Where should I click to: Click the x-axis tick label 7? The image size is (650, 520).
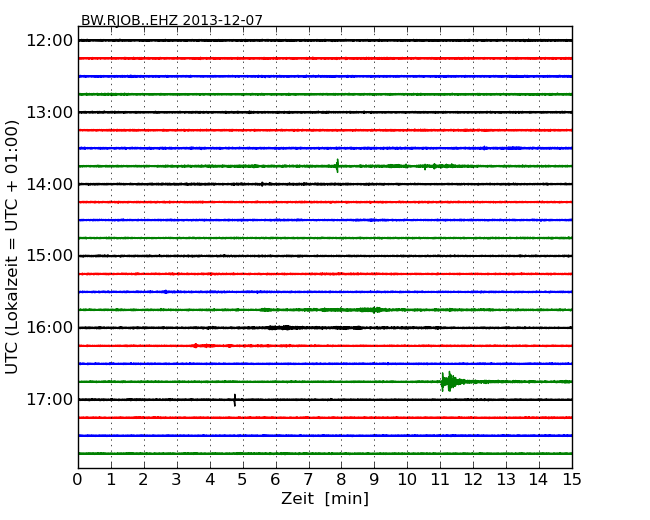(308, 480)
